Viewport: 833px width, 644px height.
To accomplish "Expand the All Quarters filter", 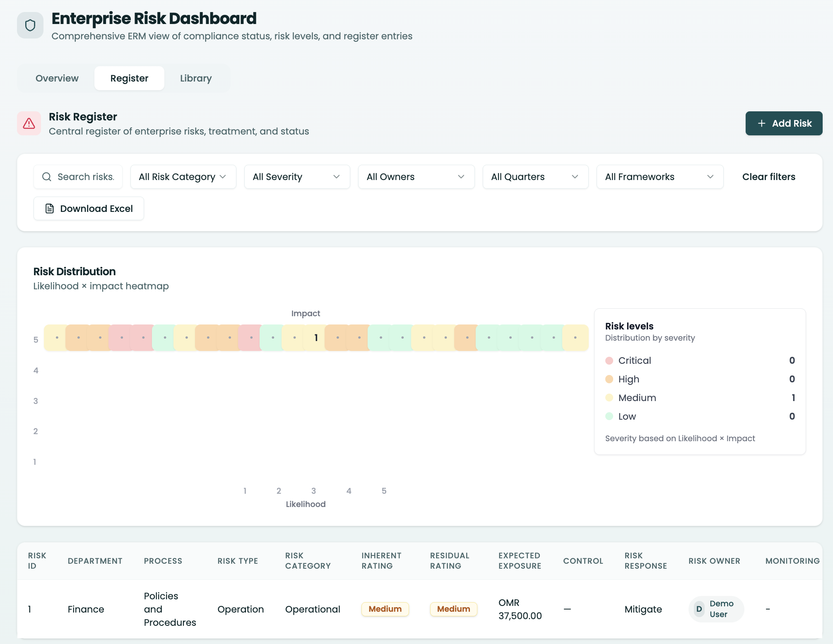I will [x=535, y=177].
